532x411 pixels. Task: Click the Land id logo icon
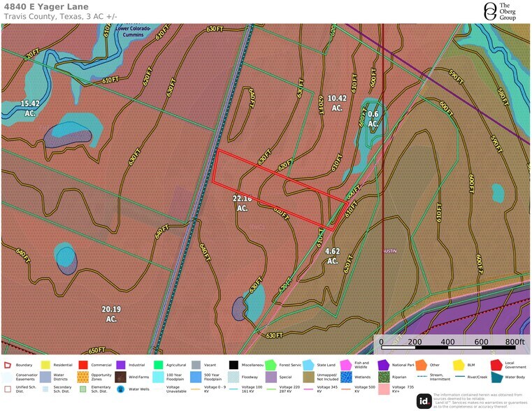(424, 401)
